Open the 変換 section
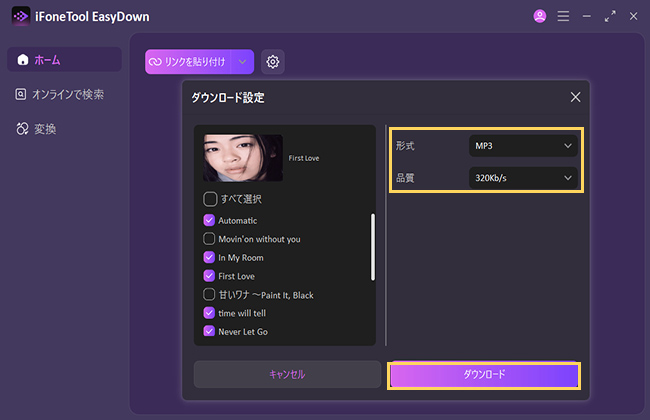Image resolution: width=650 pixels, height=420 pixels. [x=36, y=129]
